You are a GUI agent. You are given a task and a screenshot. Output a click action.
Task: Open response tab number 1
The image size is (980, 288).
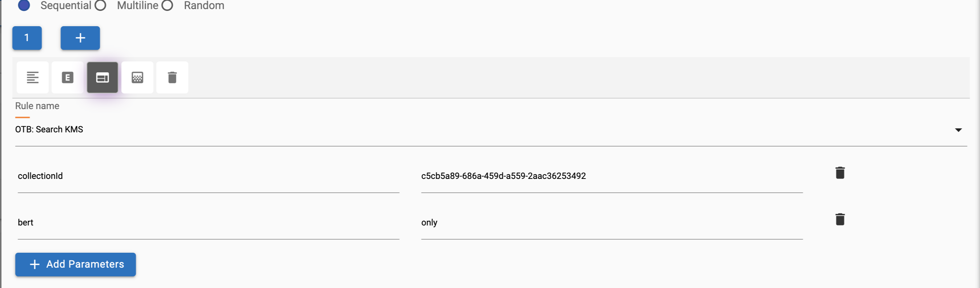(x=27, y=38)
